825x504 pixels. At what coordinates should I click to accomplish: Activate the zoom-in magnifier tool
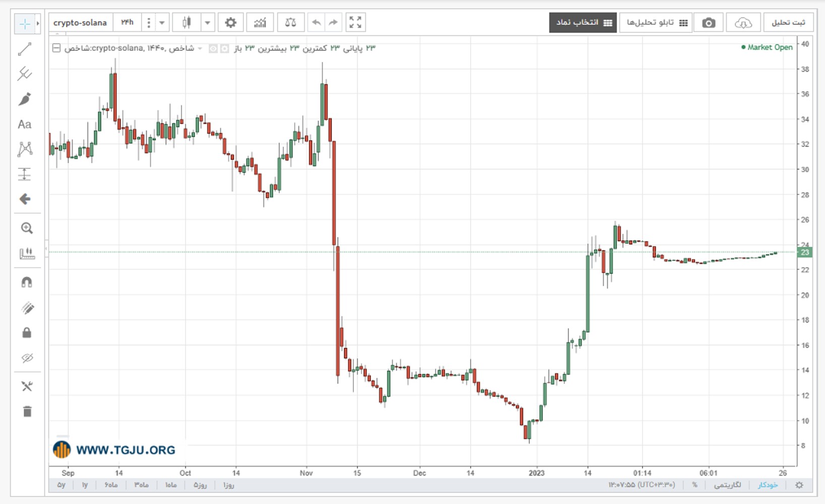tap(27, 228)
